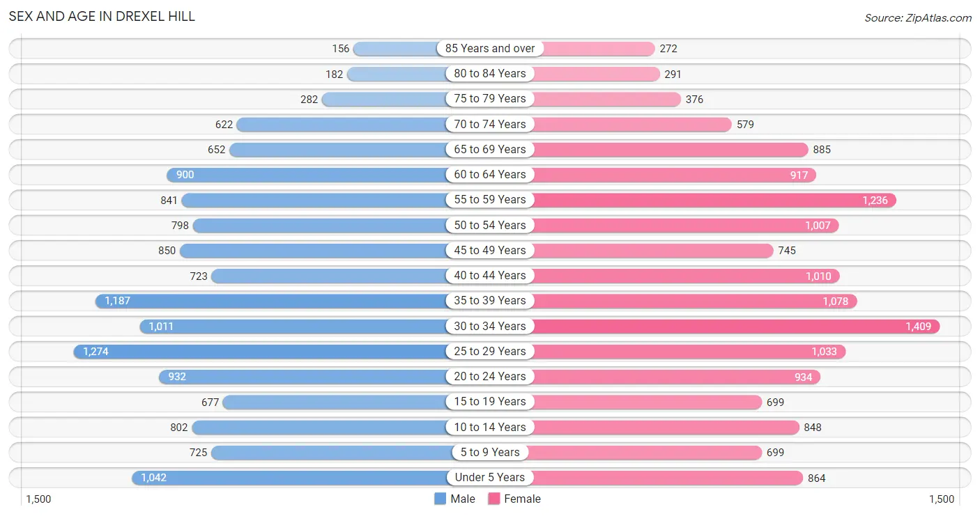
Task: Select the 85 Years and over label
Action: (x=490, y=48)
